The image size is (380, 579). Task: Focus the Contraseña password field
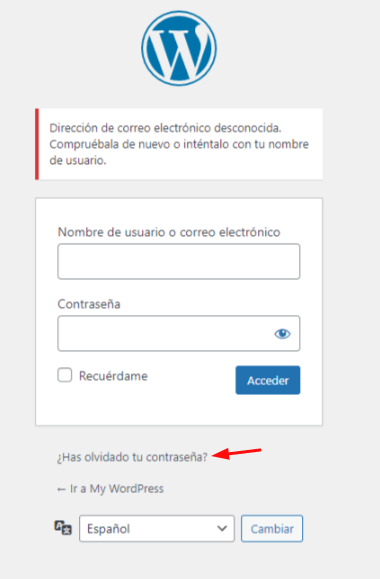coord(179,333)
